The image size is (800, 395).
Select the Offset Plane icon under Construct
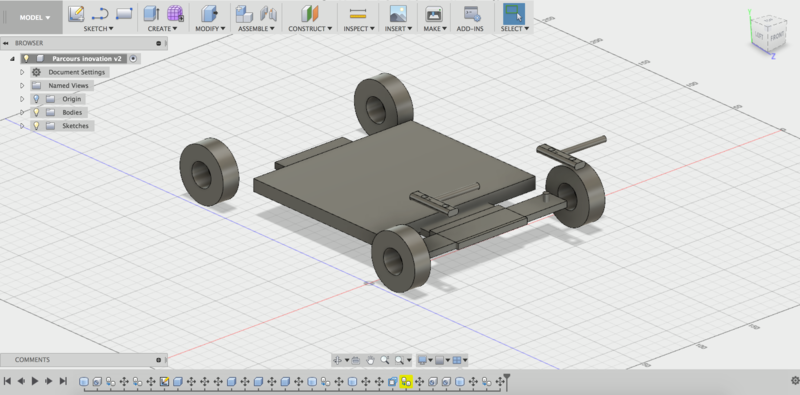tap(310, 13)
